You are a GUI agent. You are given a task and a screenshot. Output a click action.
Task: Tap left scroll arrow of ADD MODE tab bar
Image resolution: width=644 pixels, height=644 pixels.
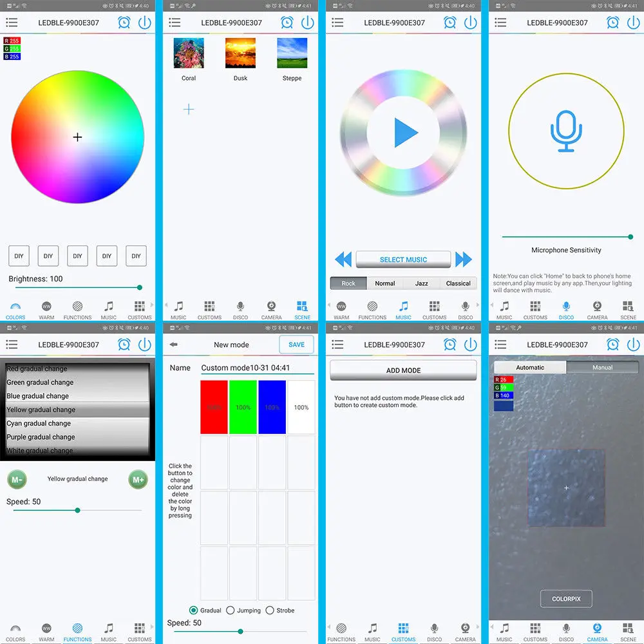point(329,627)
